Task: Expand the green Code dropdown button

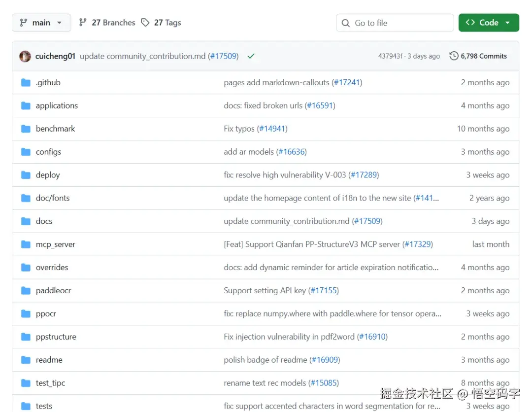Action: 489,23
